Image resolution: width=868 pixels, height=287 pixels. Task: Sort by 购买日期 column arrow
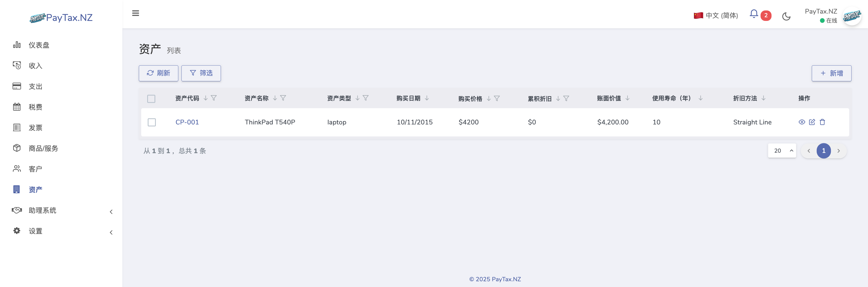click(427, 98)
